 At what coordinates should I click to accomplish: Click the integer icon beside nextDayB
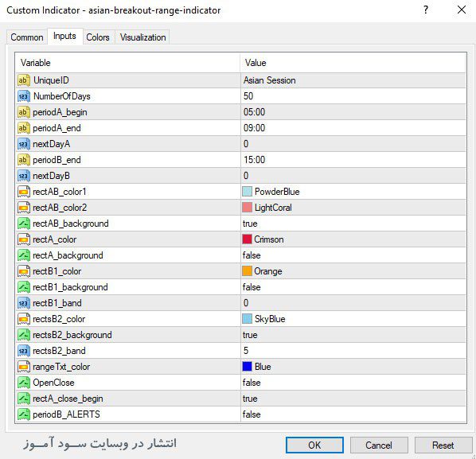24,176
